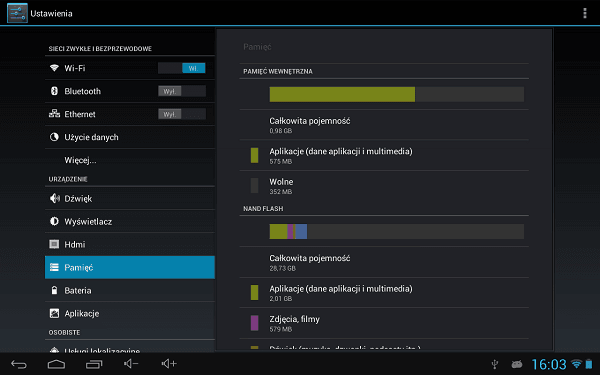Open internal Aplikacje 575 MB entry

[384, 155]
